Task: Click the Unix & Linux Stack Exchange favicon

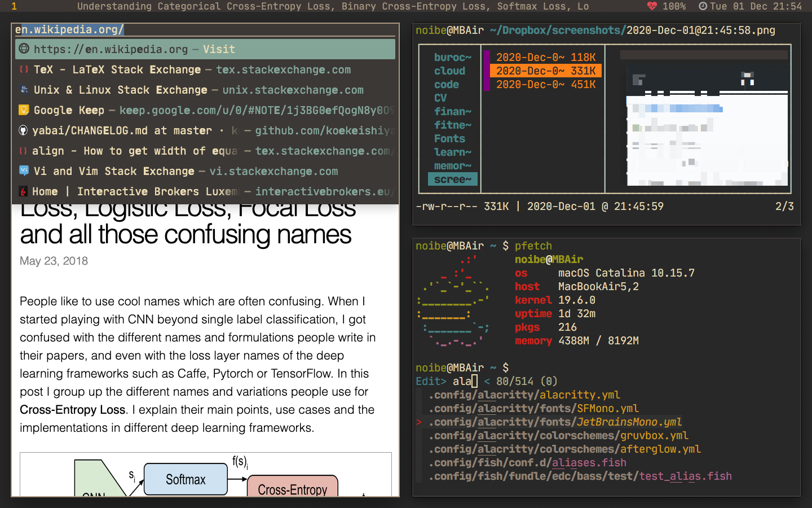Action: point(24,89)
